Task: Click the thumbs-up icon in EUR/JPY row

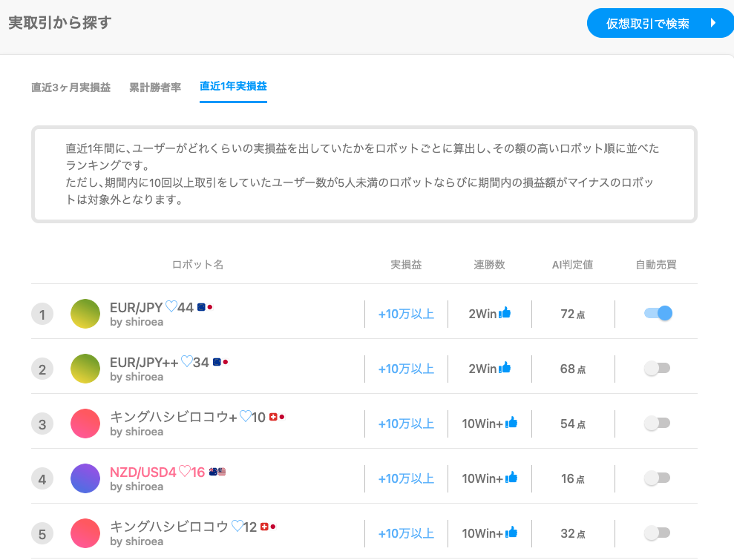Action: pos(505,313)
